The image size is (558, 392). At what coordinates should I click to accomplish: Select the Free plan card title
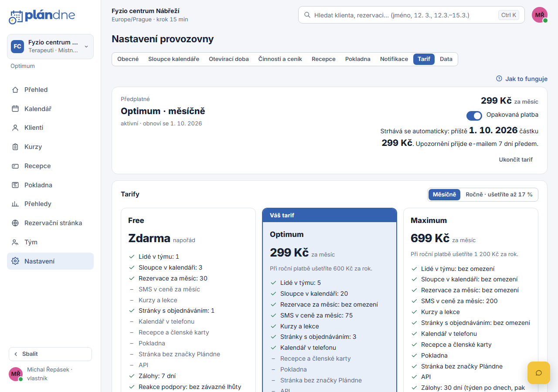136,220
